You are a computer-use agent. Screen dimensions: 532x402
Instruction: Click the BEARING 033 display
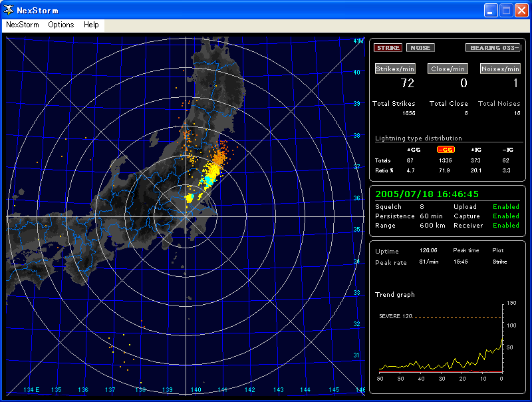click(x=494, y=48)
